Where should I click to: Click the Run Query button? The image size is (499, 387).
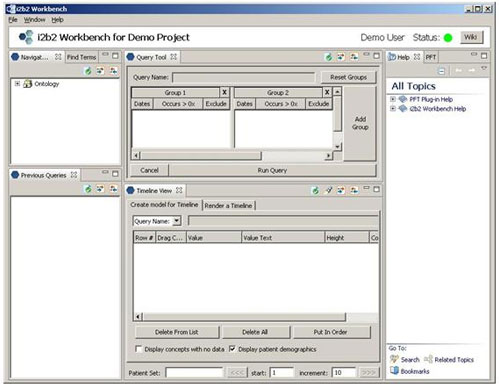pos(272,170)
